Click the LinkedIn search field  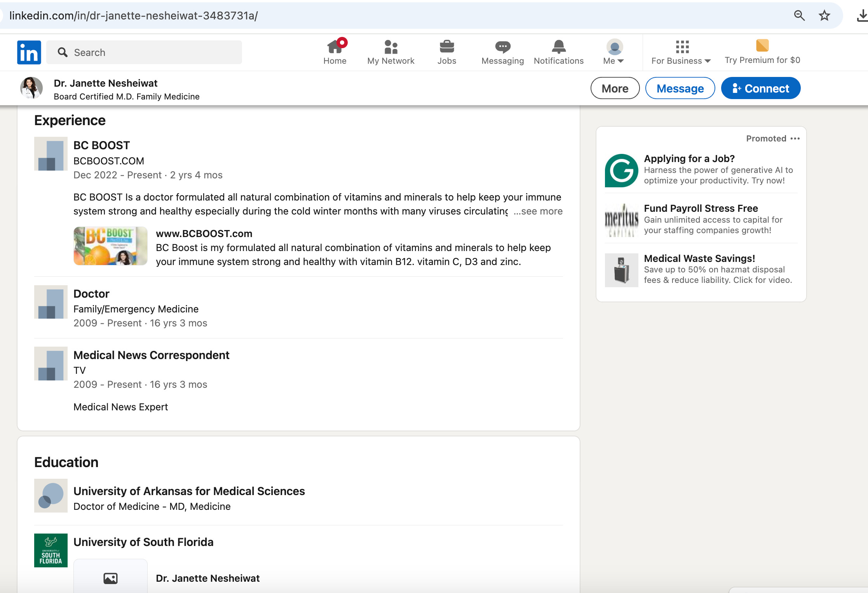coord(144,52)
